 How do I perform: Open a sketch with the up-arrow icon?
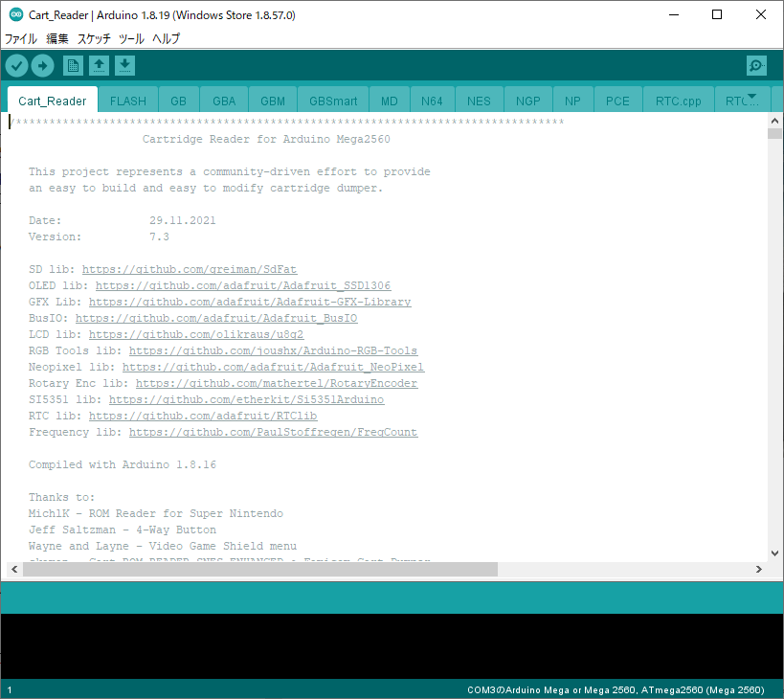[99, 65]
